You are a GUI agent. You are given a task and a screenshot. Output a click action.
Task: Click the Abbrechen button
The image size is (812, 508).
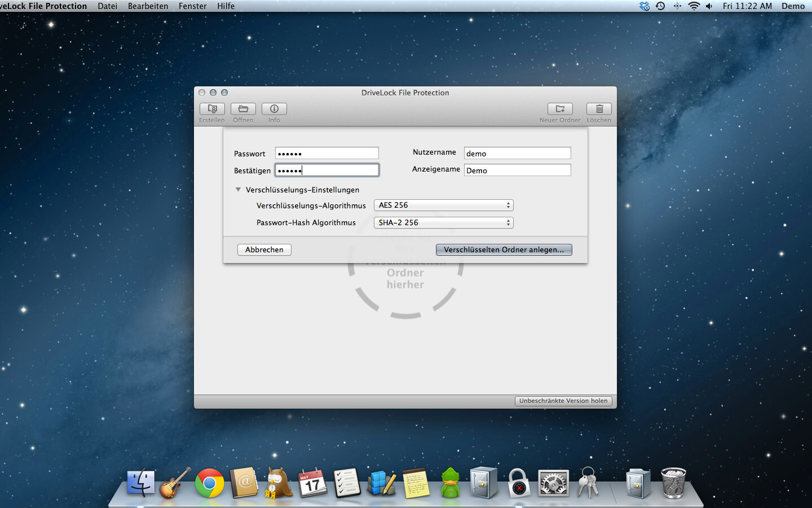click(x=264, y=249)
